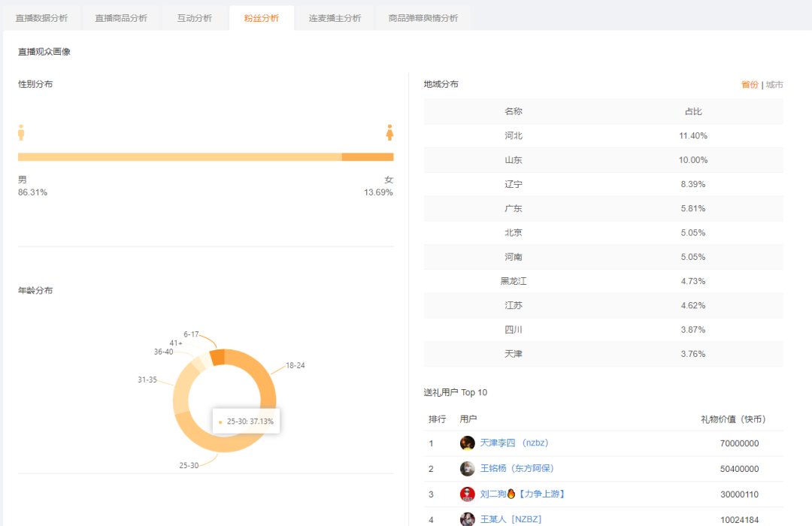The image size is (812, 526).
Task: Switch region distribution to 城市
Action: [x=774, y=84]
